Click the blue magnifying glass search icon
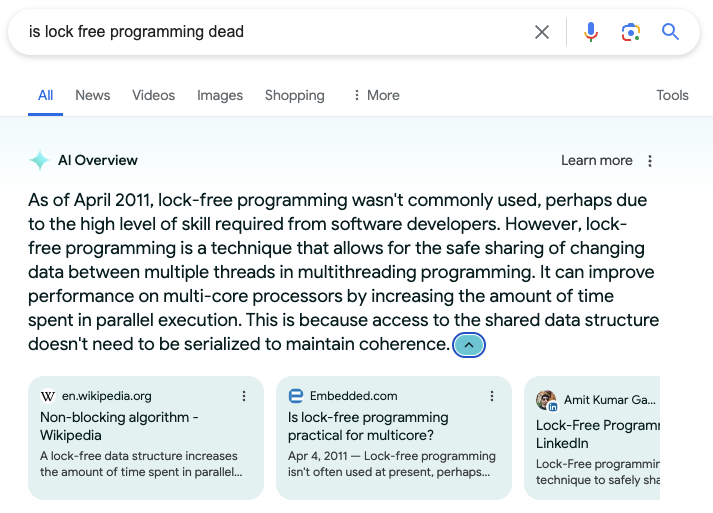Image resolution: width=713 pixels, height=513 pixels. pos(670,32)
